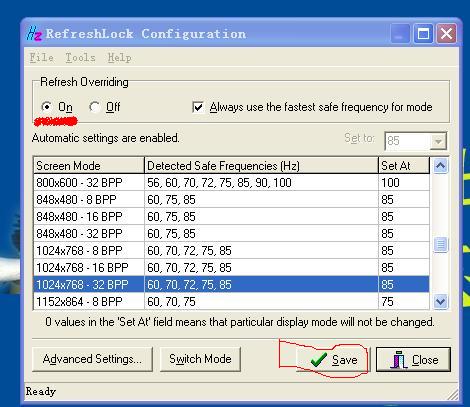Open the Set to dropdown
Screen dimensions: 470x407
(438, 141)
